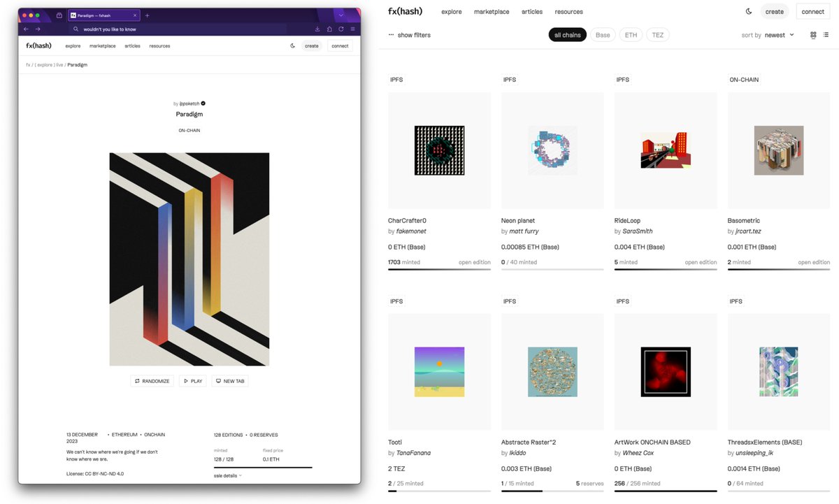The width and height of the screenshot is (839, 504).
Task: Switch to grid view layout
Action: point(813,35)
